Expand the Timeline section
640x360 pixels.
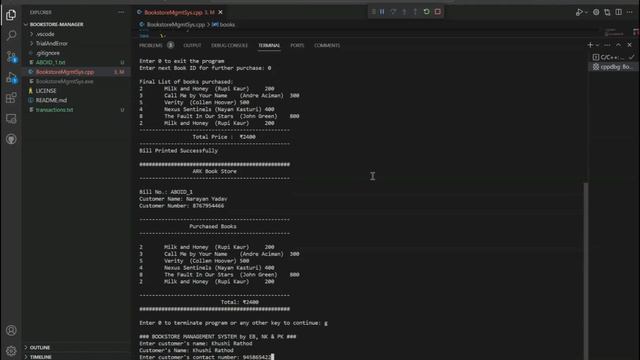(x=40, y=357)
